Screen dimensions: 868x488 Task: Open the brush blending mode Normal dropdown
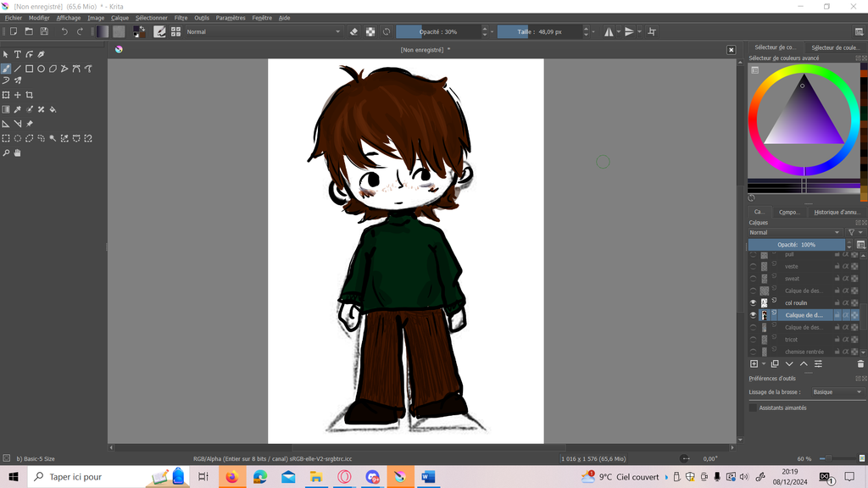(263, 31)
